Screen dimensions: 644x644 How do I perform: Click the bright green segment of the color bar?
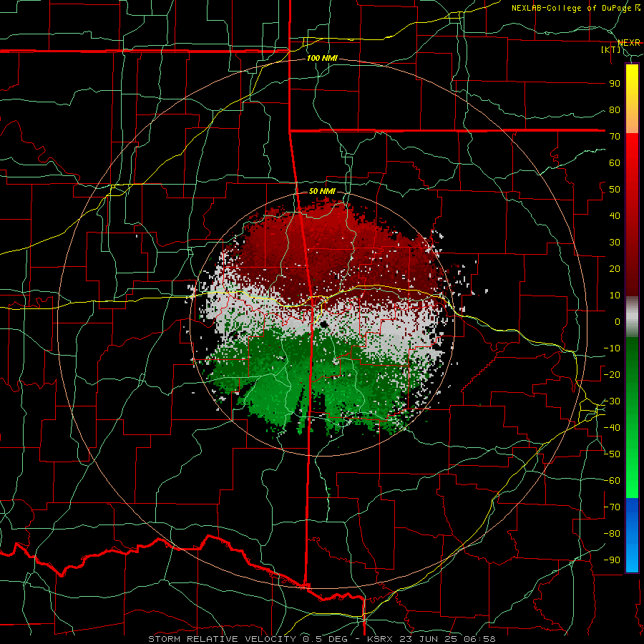(x=632, y=472)
